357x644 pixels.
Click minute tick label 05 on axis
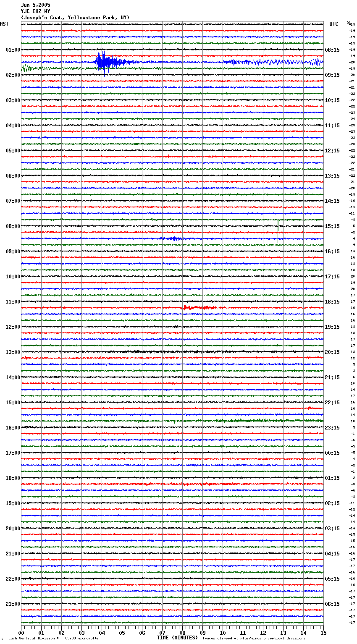tap(122, 633)
